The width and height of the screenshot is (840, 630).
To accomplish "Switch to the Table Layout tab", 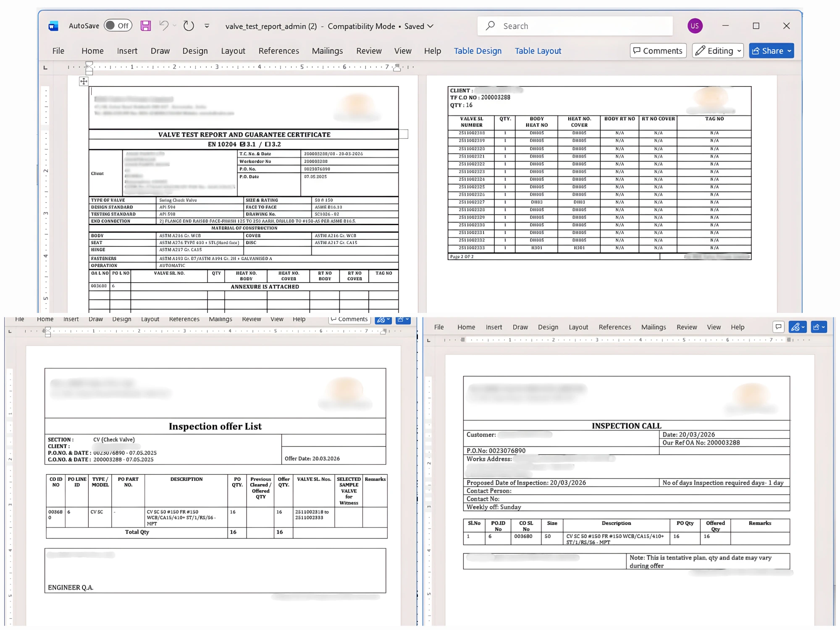I will 538,51.
